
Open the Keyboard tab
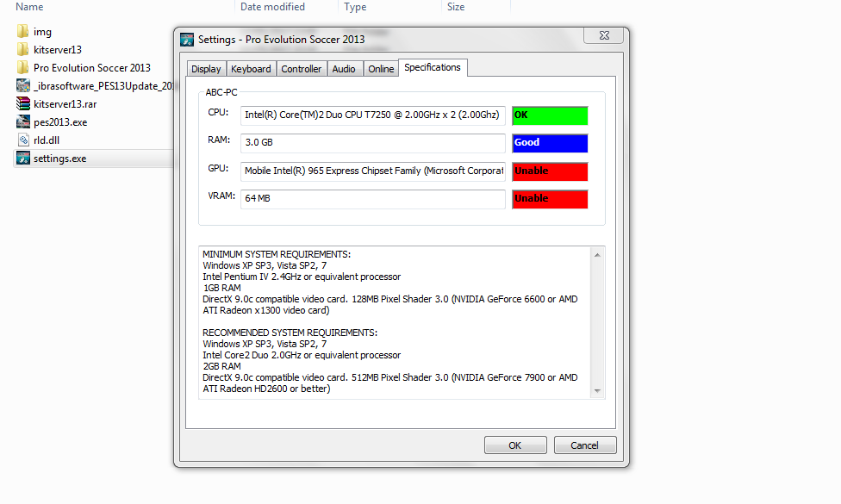point(251,69)
